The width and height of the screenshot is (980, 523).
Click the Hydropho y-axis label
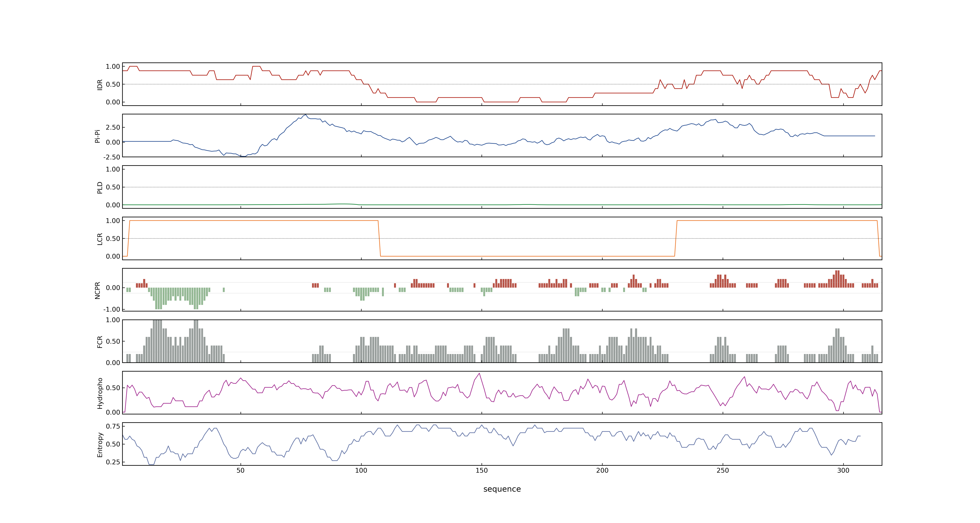pyautogui.click(x=100, y=393)
